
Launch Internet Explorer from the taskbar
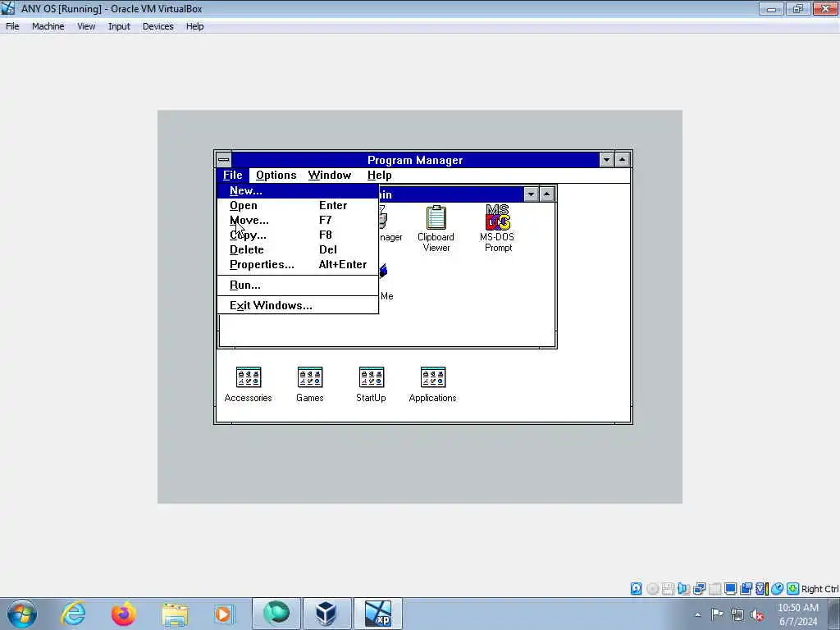point(73,614)
